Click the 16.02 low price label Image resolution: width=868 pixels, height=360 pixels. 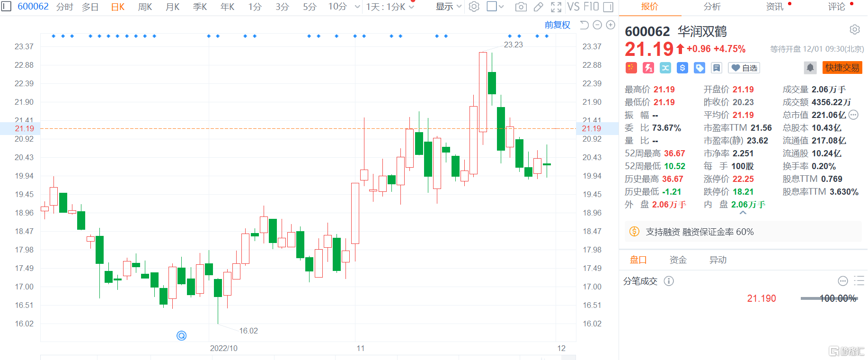[248, 331]
